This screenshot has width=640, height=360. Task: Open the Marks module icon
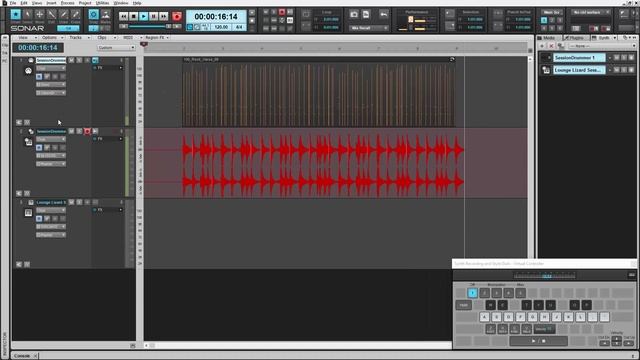[x=106, y=15]
